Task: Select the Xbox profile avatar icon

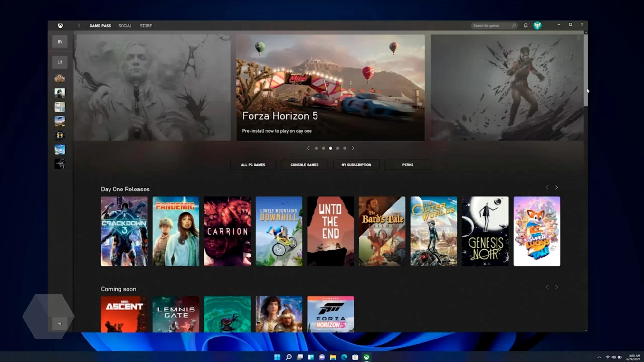Action: [537, 26]
